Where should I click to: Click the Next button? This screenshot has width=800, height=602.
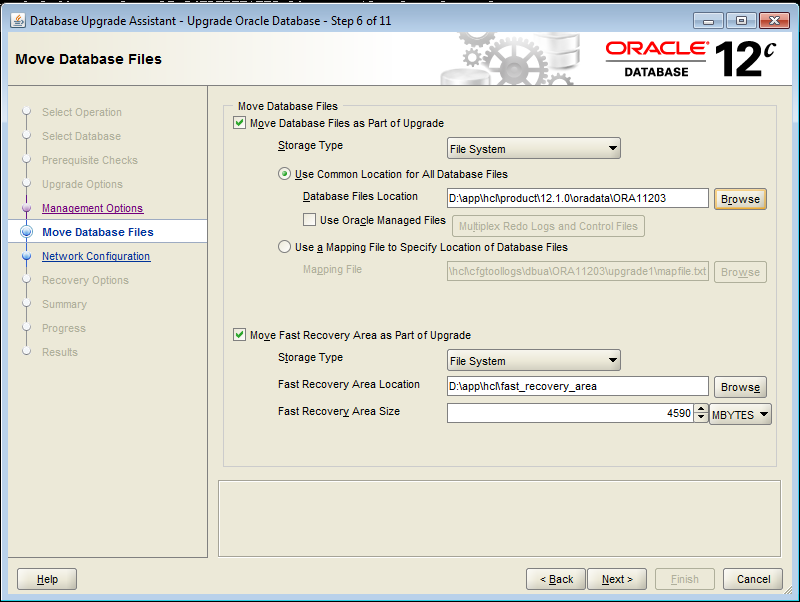617,579
